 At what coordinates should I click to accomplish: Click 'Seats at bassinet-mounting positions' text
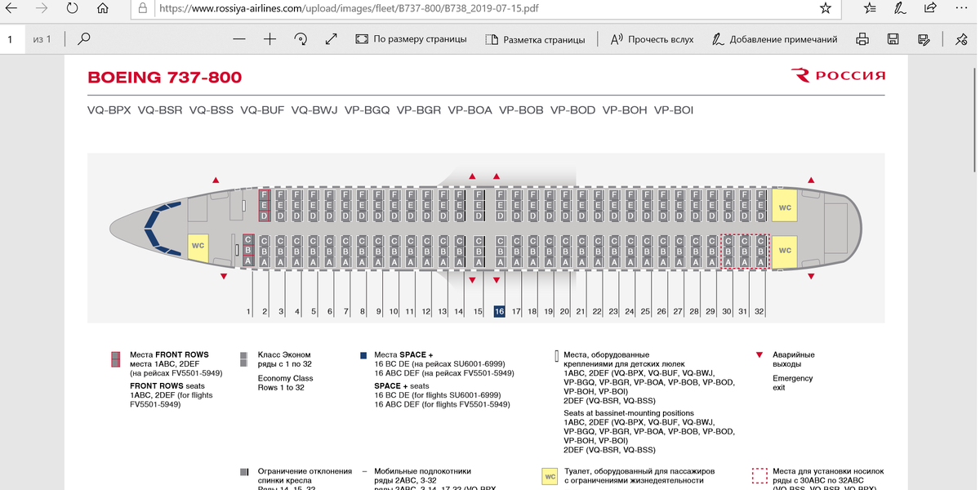point(629,413)
